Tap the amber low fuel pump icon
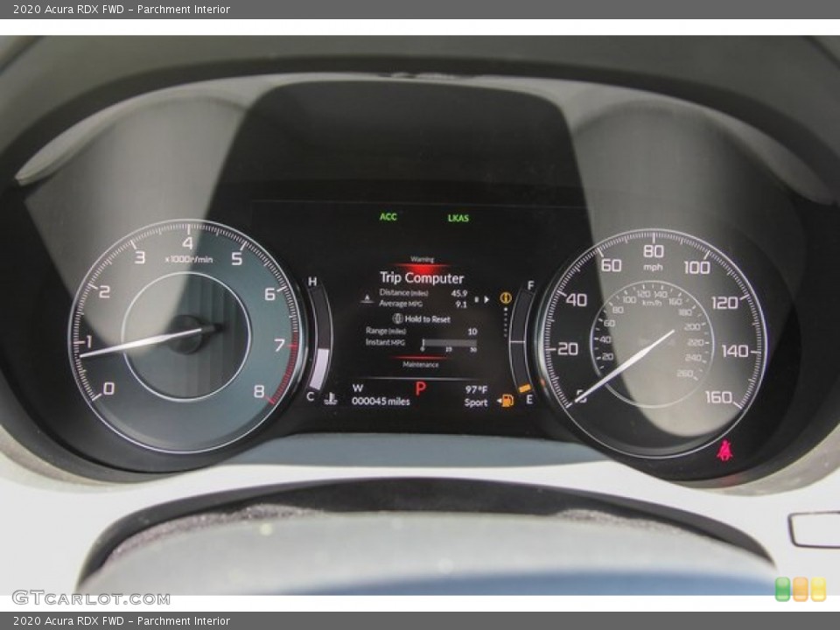 coord(505,400)
